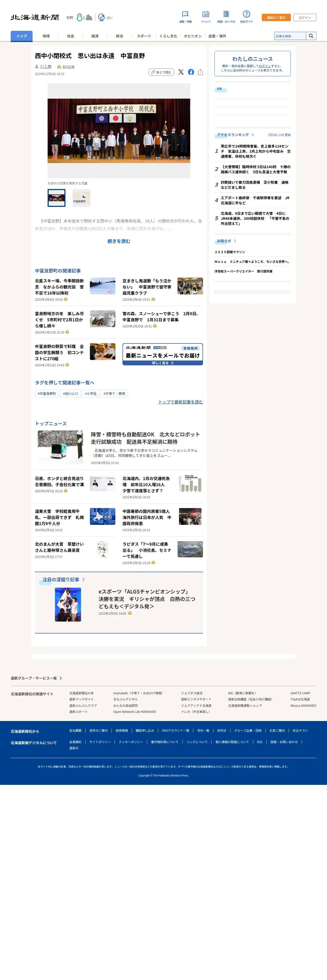Open 北星スキー場 related article
This screenshot has width=327, height=980.
[x=59, y=287]
